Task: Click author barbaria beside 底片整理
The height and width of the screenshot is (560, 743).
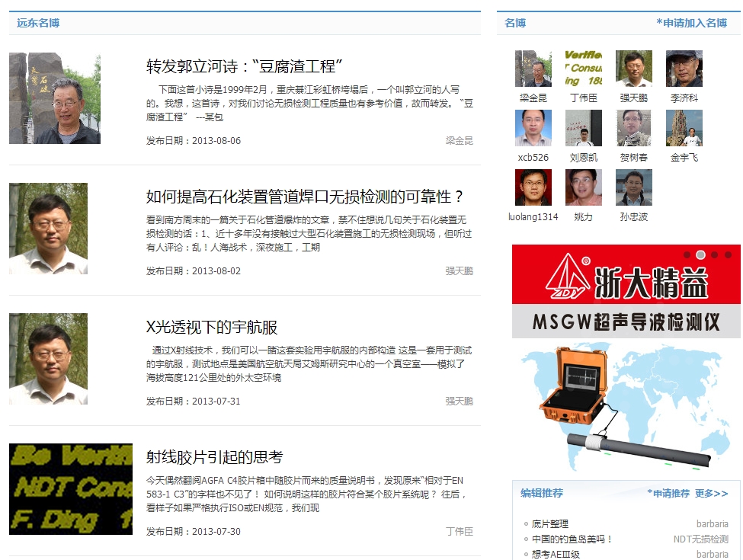Action: [x=713, y=524]
